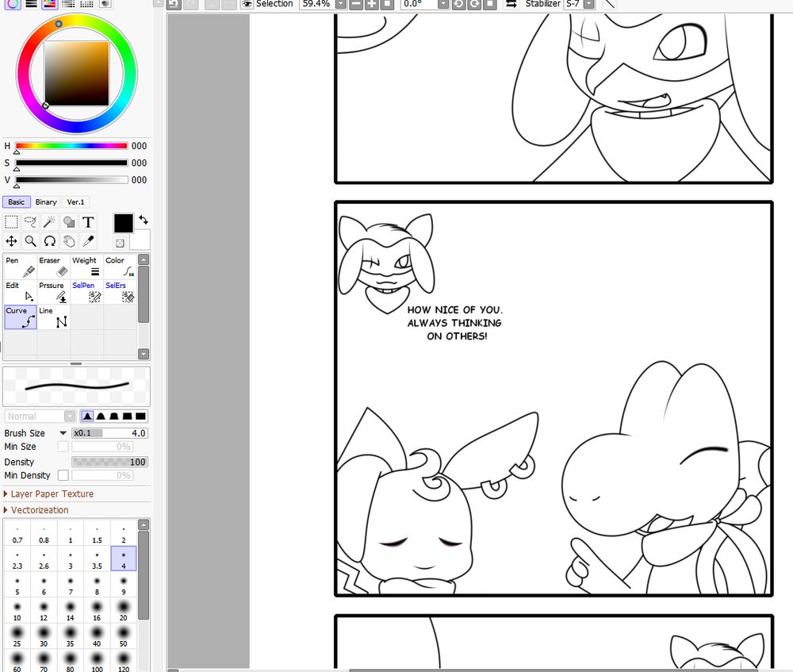Click the black foreground color swatch
Viewport: 793px width, 672px height.
tap(124, 223)
